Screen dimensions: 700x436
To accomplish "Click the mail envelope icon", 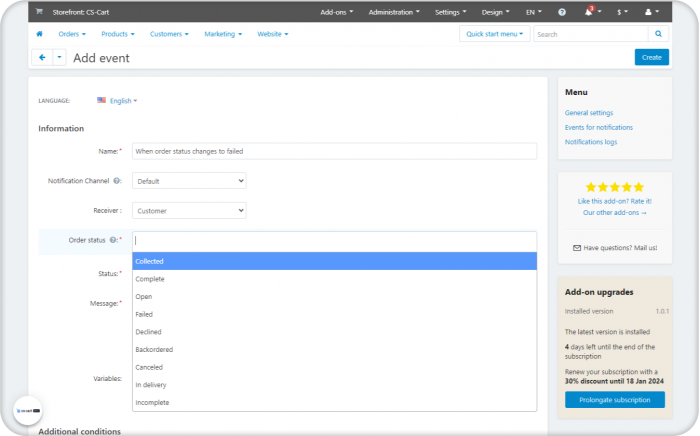I will tap(577, 248).
